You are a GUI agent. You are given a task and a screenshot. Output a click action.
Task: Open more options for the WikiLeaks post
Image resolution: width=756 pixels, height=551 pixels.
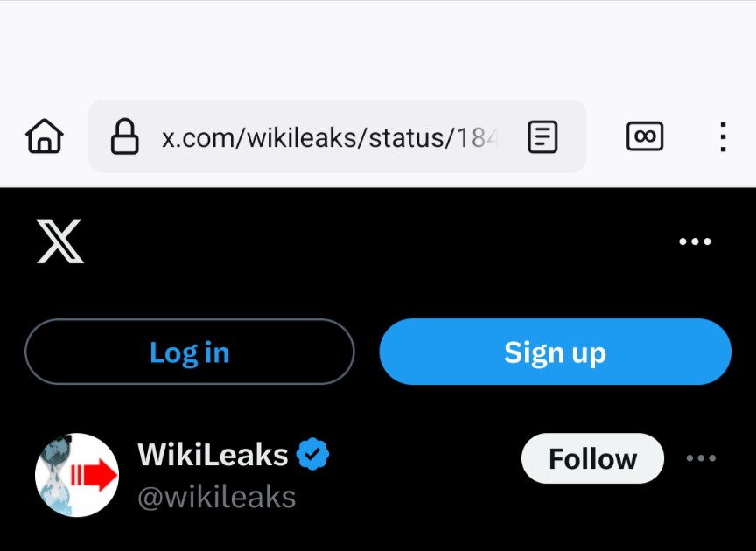[701, 458]
